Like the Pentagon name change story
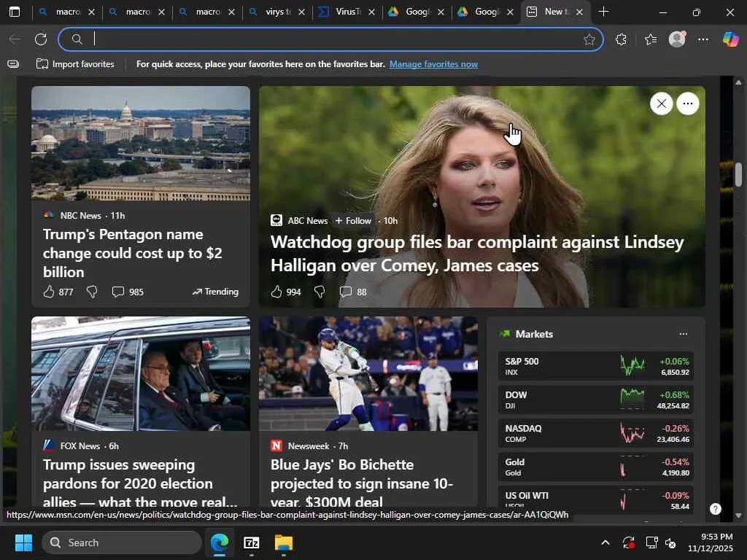 49,292
